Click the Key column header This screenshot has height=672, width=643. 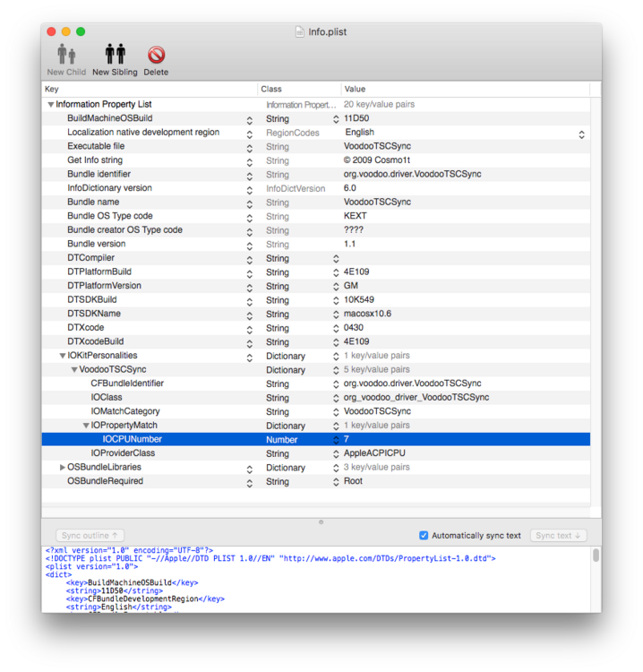click(x=149, y=90)
